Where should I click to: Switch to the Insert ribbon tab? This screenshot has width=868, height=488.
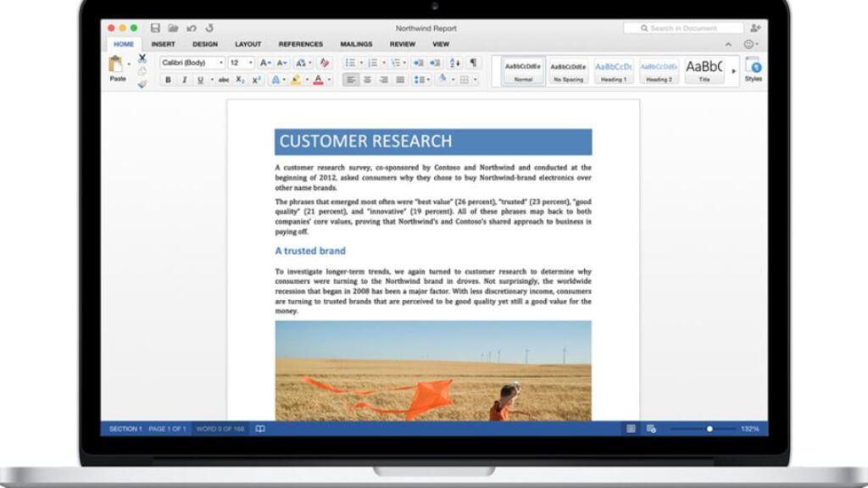click(163, 44)
